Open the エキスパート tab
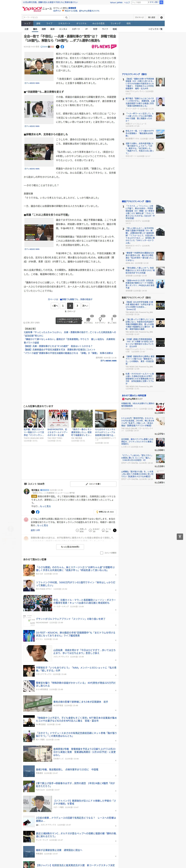 coord(64,24)
